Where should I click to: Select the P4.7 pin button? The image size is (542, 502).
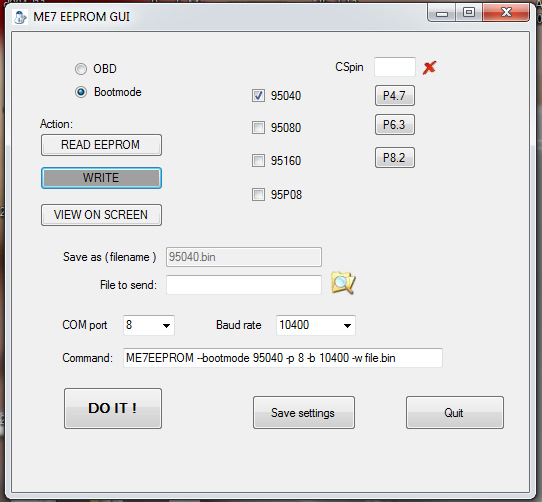pyautogui.click(x=395, y=95)
